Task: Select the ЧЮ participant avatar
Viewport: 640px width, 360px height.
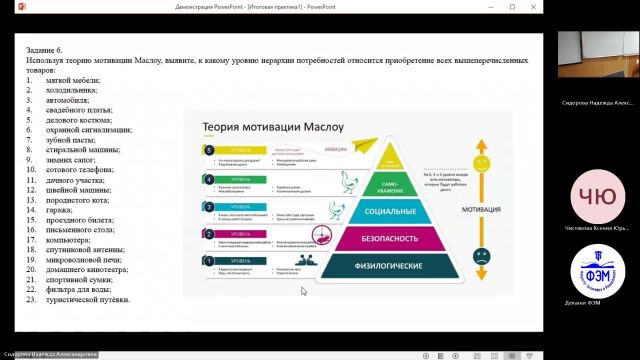Action: click(x=598, y=197)
